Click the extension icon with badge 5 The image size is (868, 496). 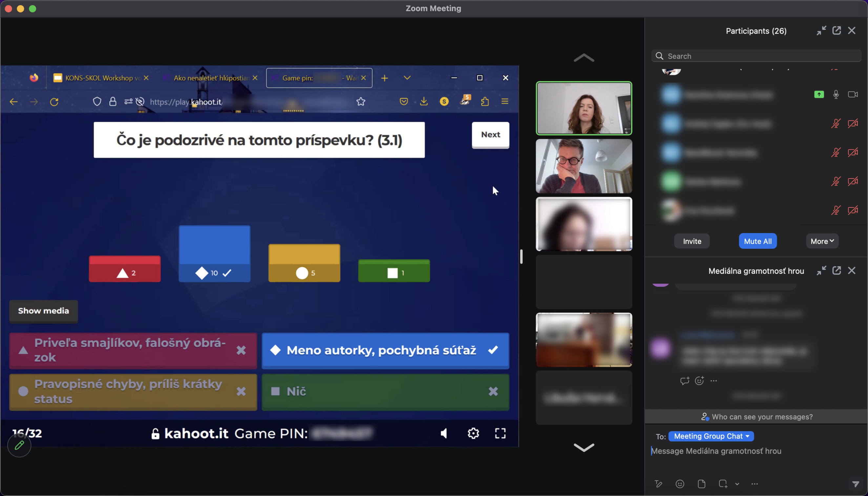(465, 100)
